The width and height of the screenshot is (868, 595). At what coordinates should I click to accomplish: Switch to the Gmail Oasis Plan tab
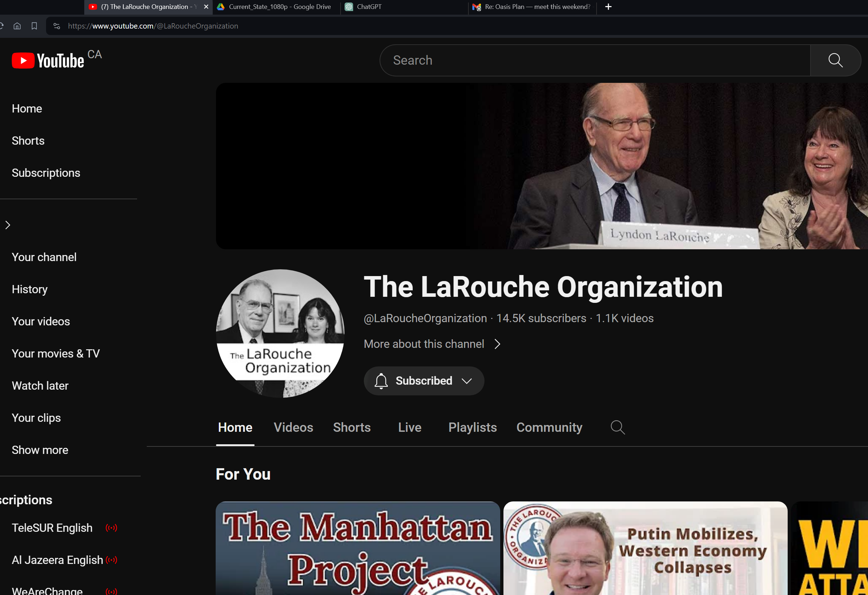532,7
